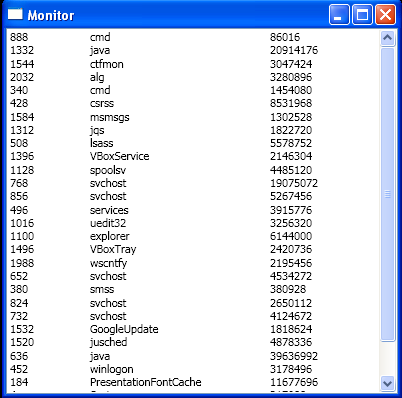Image resolution: width=402 pixels, height=398 pixels.
Task: Click memory value 4124672
Action: pos(291,316)
